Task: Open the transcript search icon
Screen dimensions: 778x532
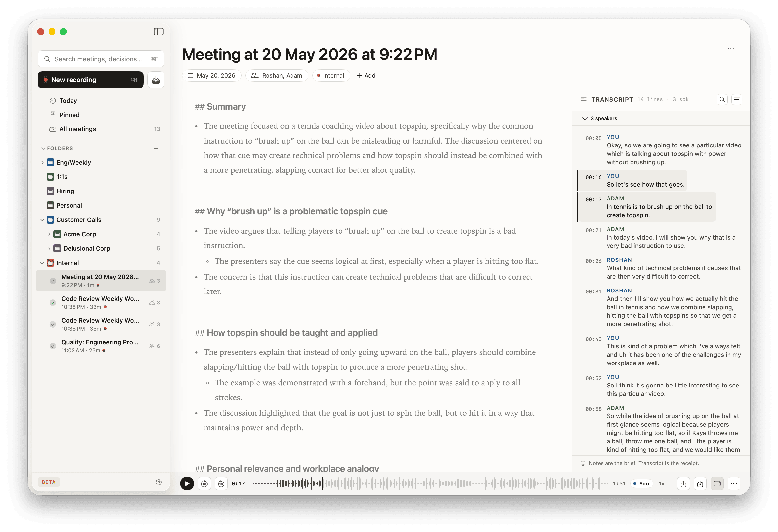Action: tap(722, 99)
